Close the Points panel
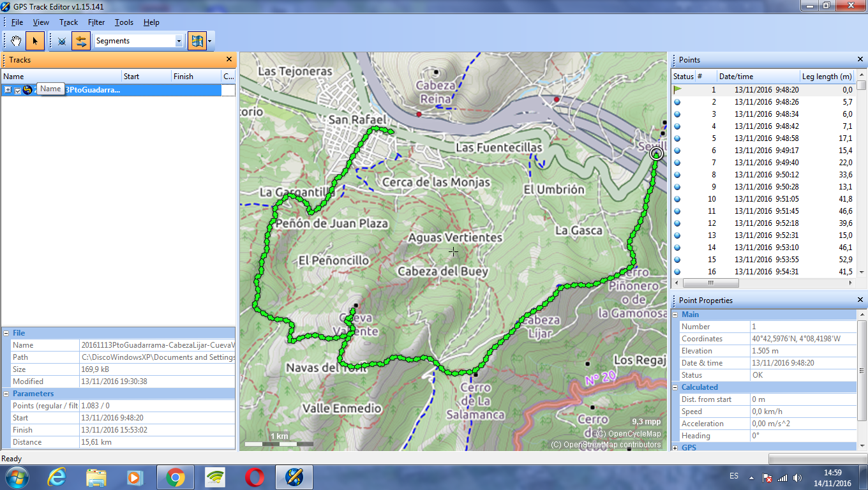Image resolution: width=868 pixels, height=490 pixels. [x=860, y=59]
